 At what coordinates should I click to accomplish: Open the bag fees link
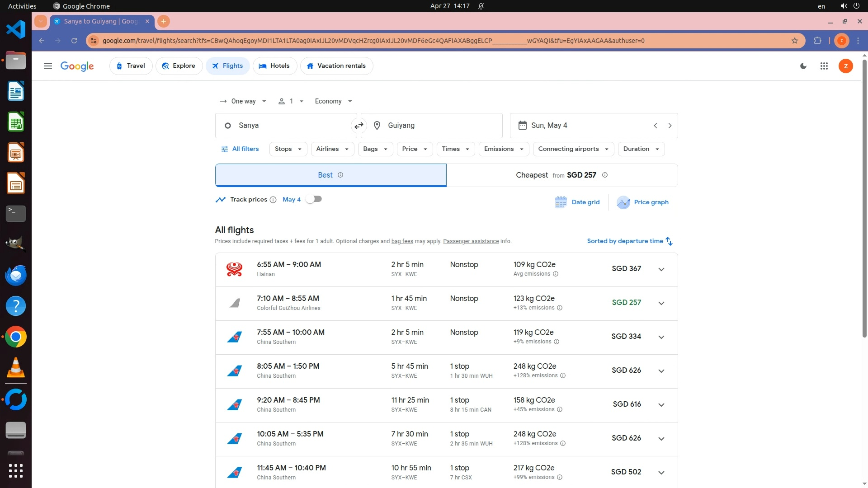point(402,241)
